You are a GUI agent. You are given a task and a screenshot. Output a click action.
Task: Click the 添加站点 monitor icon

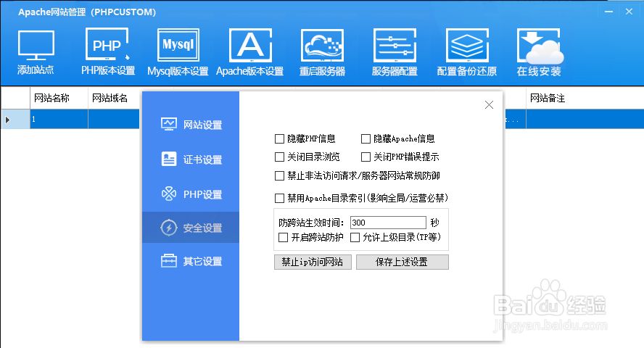point(36,45)
